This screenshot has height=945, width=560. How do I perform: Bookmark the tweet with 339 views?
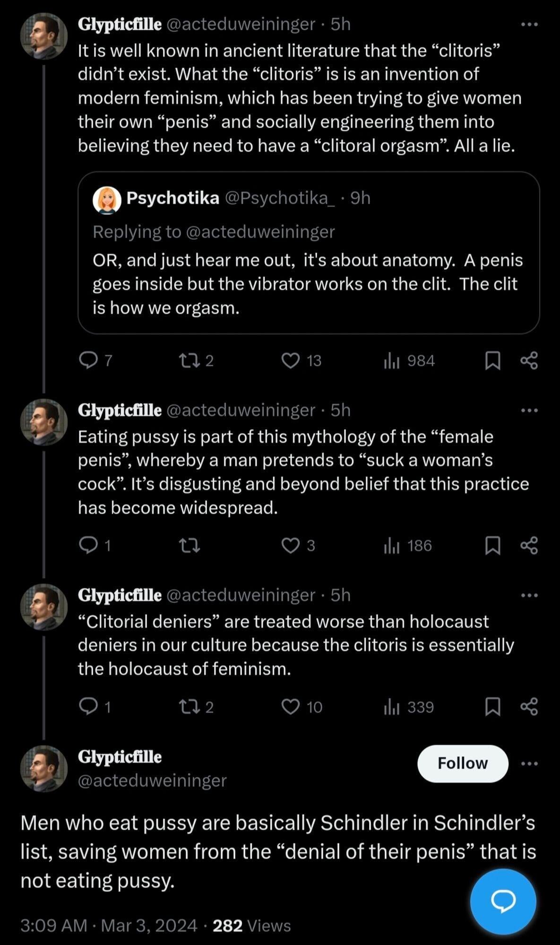click(x=492, y=707)
